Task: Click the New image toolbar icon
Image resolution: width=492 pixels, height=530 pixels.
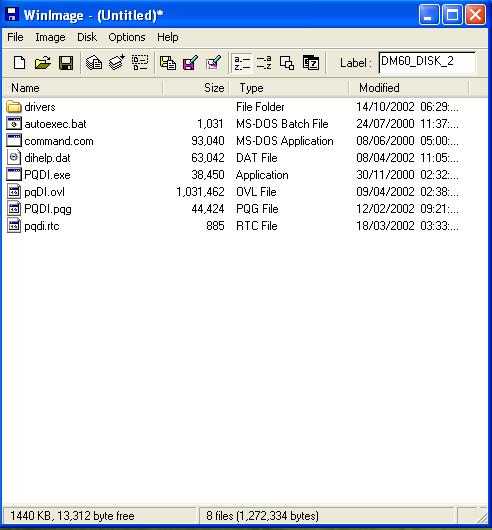Action: [19, 63]
